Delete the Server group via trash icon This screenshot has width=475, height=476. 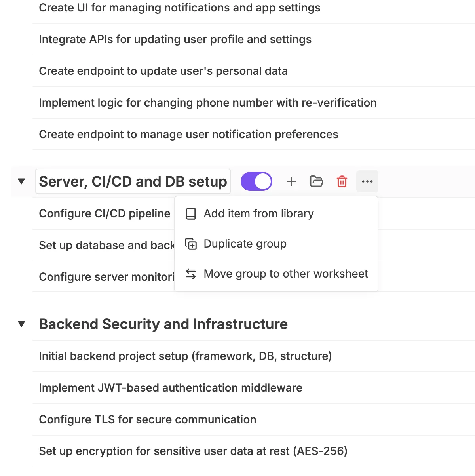(342, 181)
